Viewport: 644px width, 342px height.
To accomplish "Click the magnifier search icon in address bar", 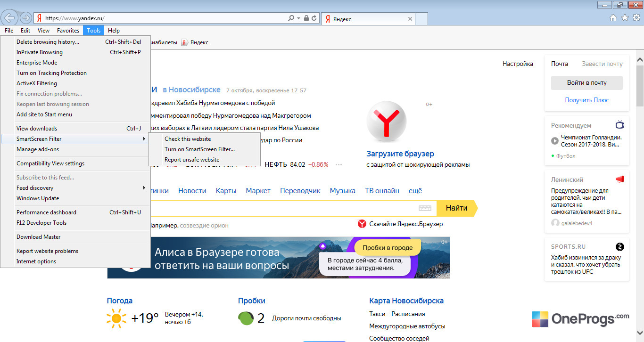I will click(291, 18).
